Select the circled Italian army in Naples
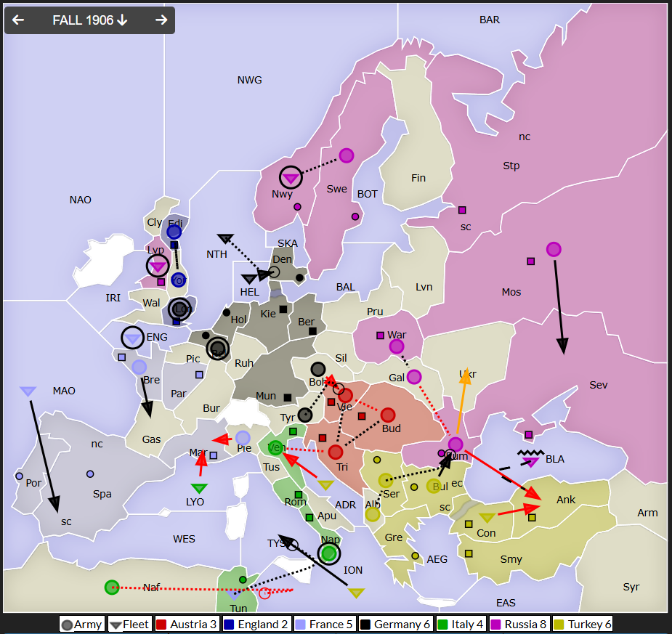 coord(329,553)
